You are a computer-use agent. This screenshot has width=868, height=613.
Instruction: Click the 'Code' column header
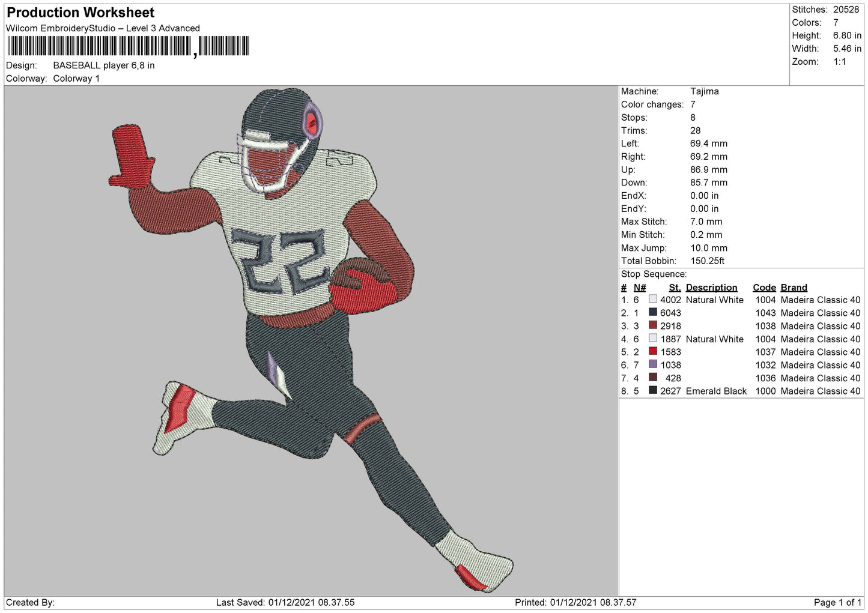coord(764,288)
